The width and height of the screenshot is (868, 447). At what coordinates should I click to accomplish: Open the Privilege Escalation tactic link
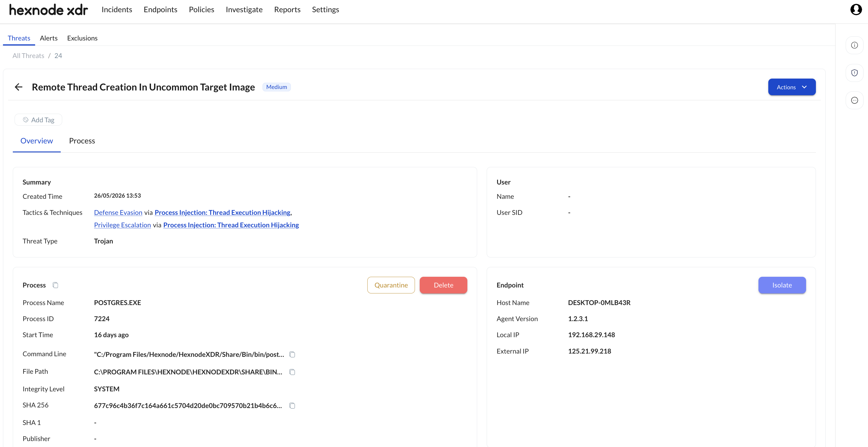(x=122, y=225)
